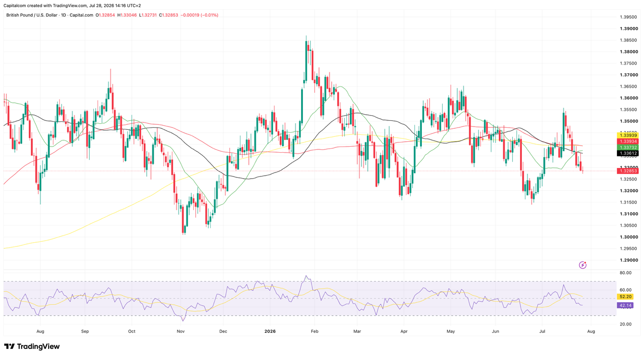Click the close value C1.32853 in the legend
Viewport: 644px width, 357px height.
point(169,15)
